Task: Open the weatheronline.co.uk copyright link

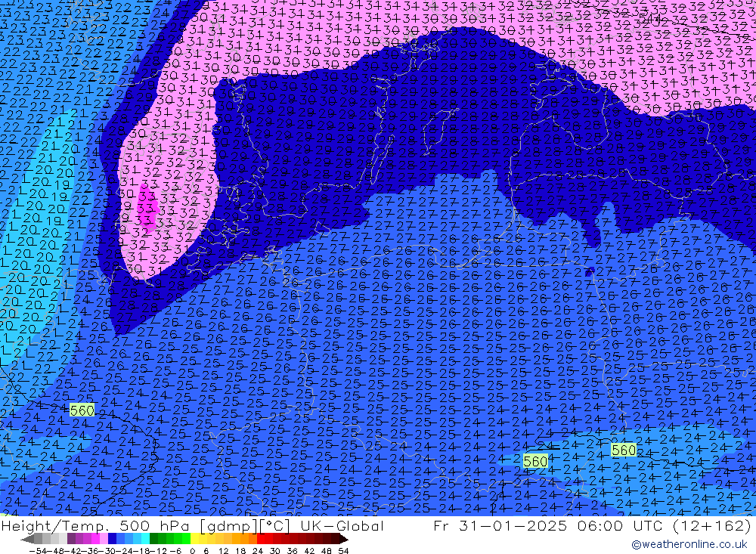Action: (689, 544)
